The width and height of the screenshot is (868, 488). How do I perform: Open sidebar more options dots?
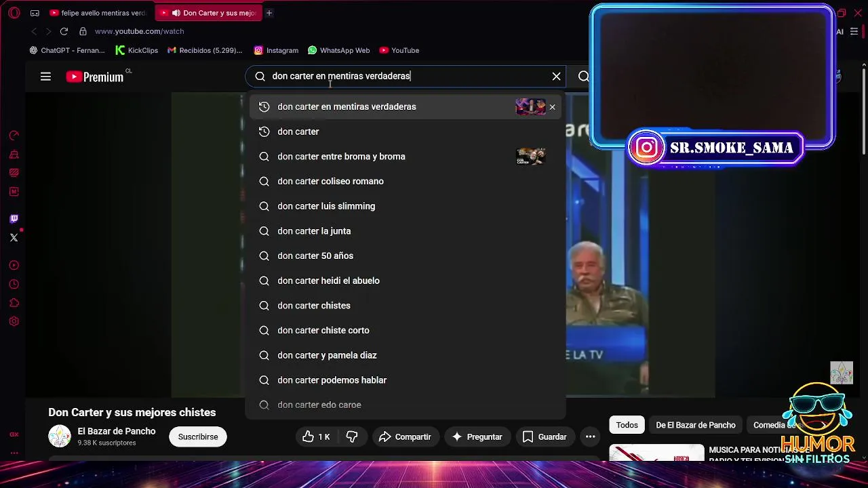point(14,453)
